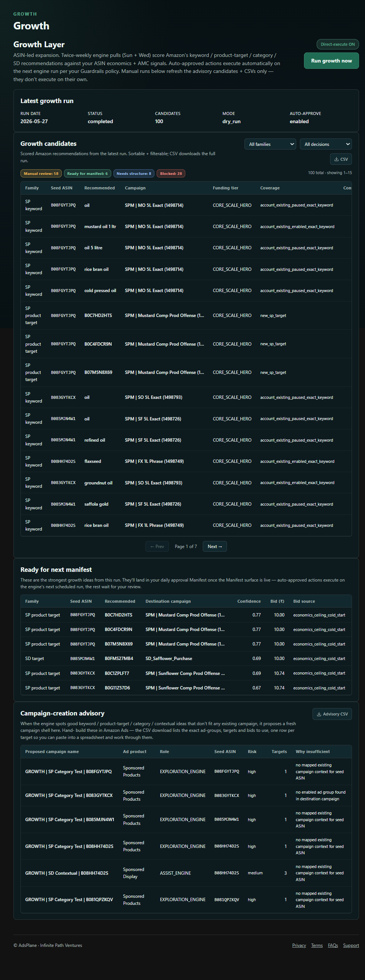Click GROWTH | SP Category Test | B08HH74D2S
The width and height of the screenshot is (365, 980).
69,846
